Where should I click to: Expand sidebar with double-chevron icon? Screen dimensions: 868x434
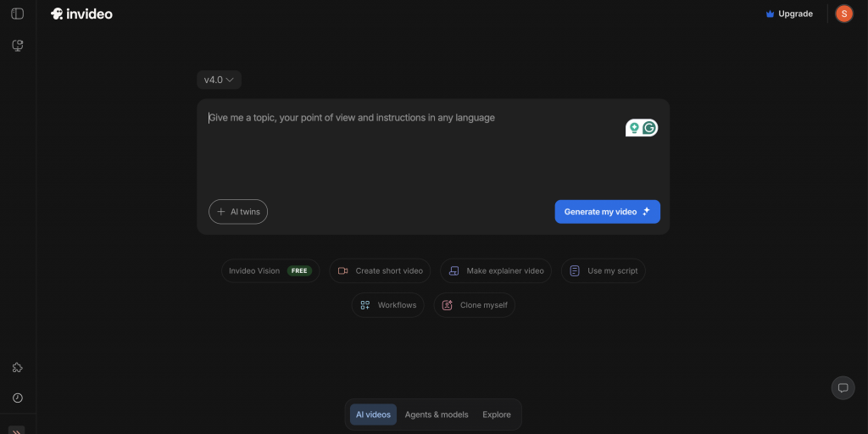click(x=17, y=430)
